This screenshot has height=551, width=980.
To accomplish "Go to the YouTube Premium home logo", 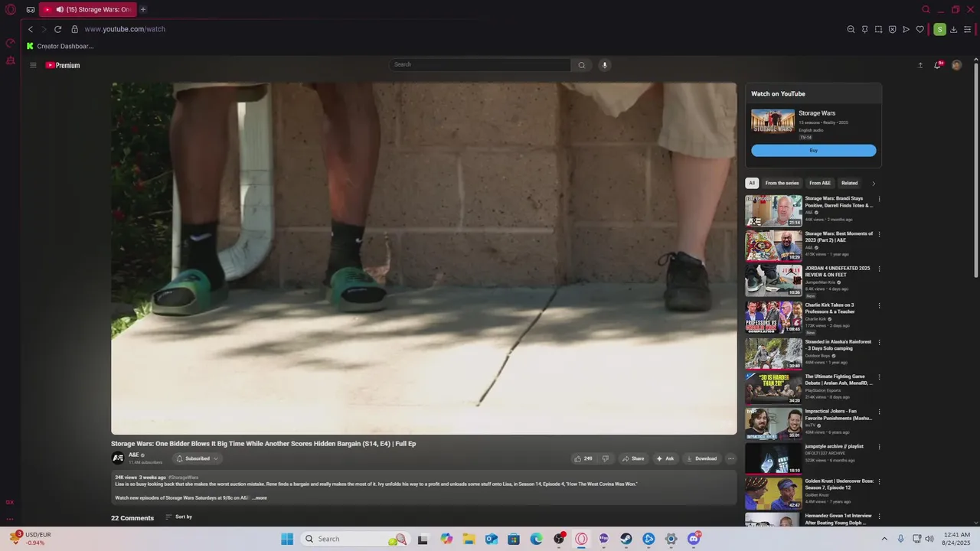I will coord(63,65).
